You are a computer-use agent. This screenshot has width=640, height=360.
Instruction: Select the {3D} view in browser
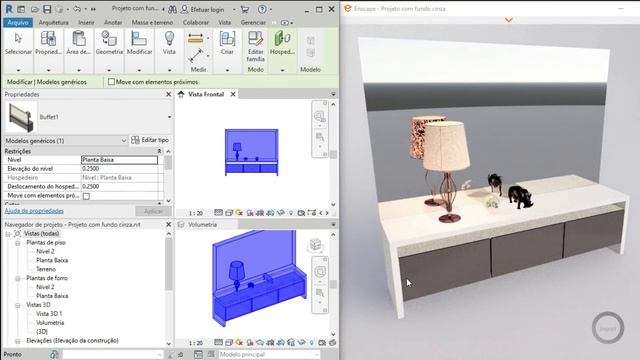point(42,332)
